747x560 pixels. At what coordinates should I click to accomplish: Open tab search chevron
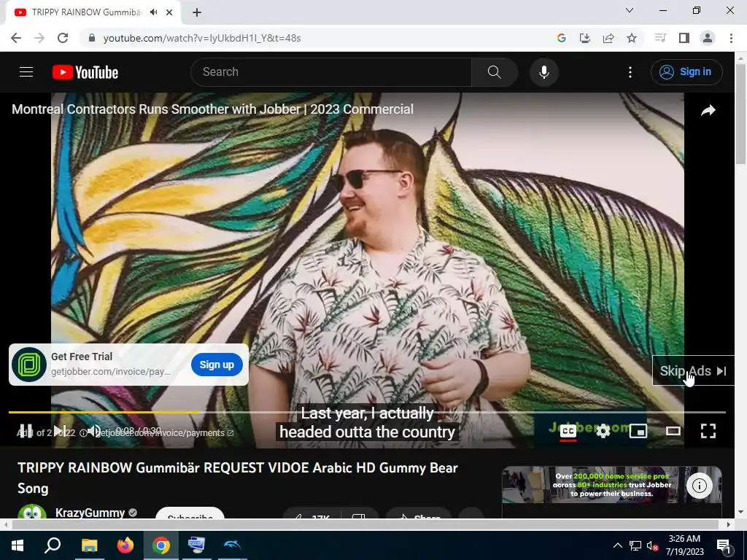click(x=630, y=10)
